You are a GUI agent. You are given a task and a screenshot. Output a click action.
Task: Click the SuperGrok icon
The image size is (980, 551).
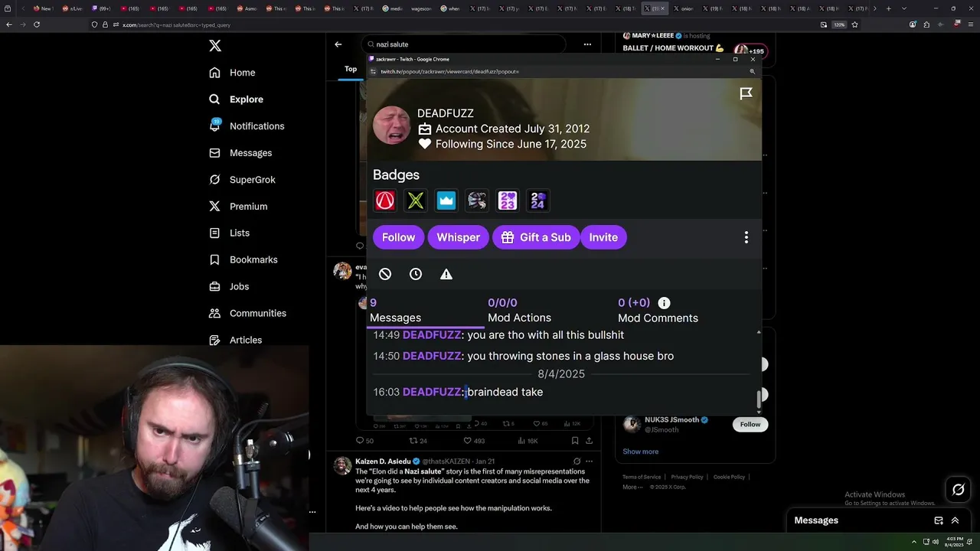215,180
